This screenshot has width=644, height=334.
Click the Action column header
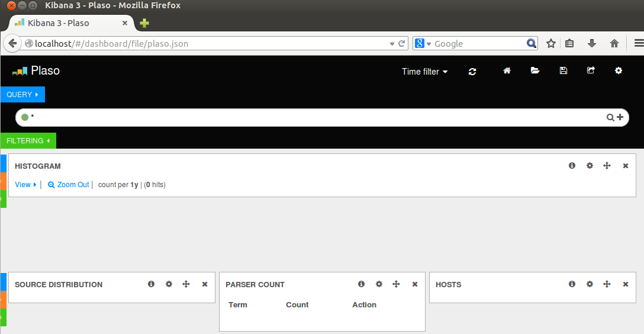[364, 304]
